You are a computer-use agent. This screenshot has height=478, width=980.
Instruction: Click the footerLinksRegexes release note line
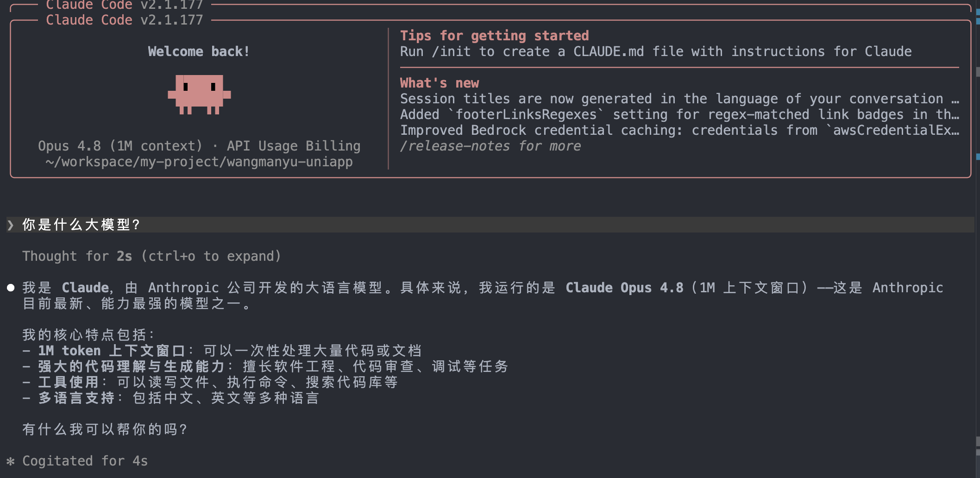[679, 114]
